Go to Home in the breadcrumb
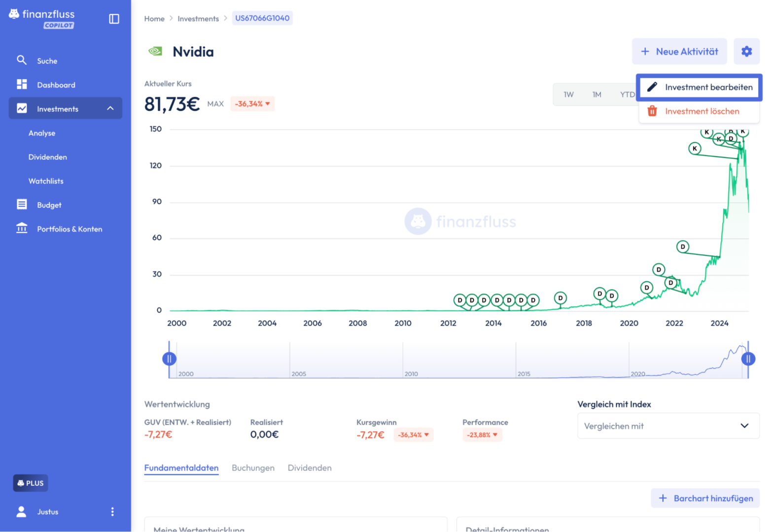The width and height of the screenshot is (773, 532). pos(154,18)
